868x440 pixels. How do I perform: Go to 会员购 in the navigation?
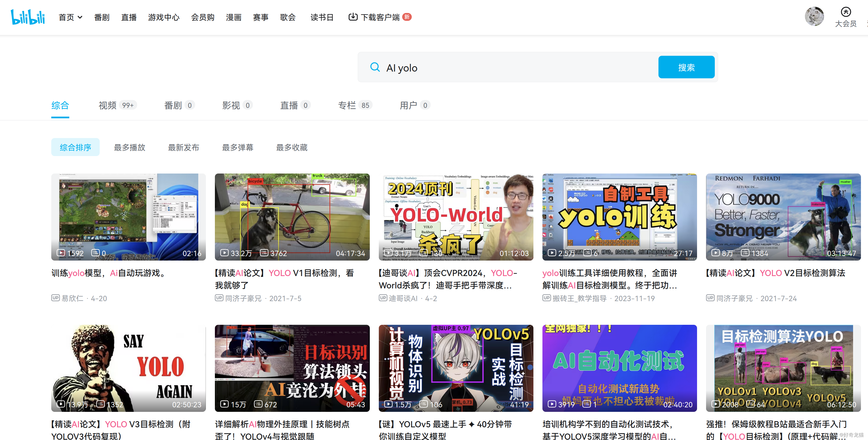(x=203, y=17)
